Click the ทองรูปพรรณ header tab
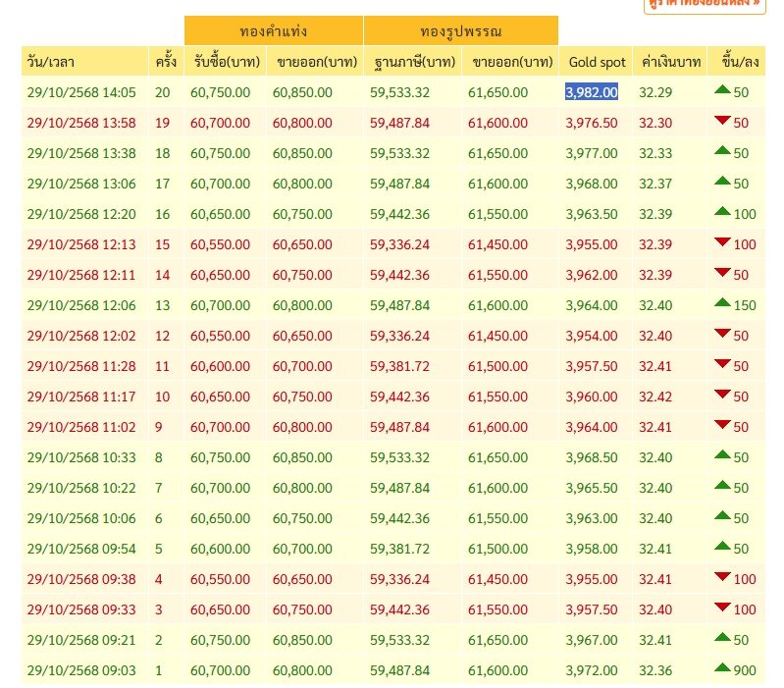The height and width of the screenshot is (688, 784). click(x=461, y=31)
